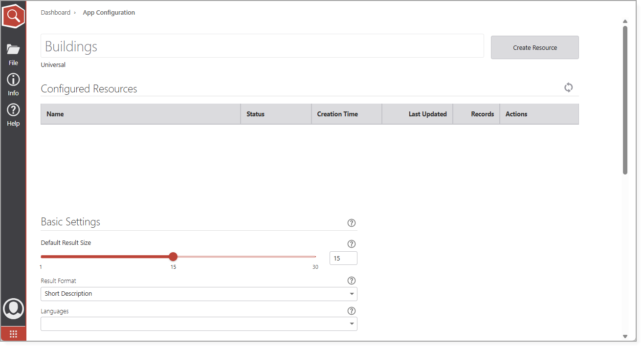Viewport: 644px width, 349px height.
Task: Show help for Basic Settings section
Action: pos(351,223)
